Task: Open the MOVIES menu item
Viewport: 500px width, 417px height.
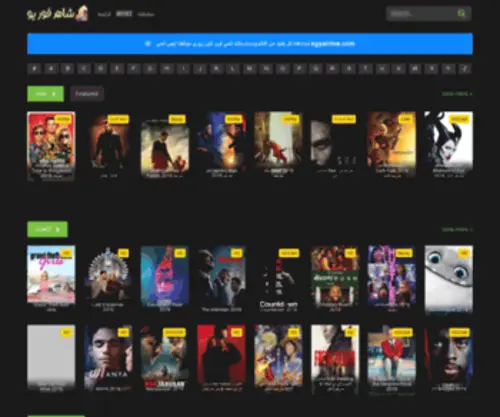Action: 124,14
